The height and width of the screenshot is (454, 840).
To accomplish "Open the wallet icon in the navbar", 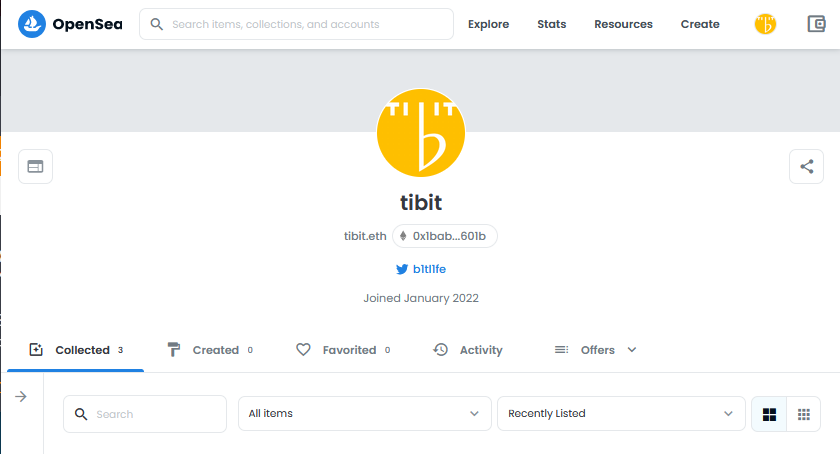I will pos(816,24).
